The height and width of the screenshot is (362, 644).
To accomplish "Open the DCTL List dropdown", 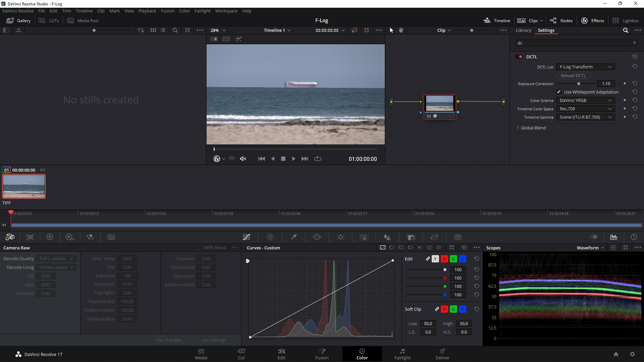I will [585, 67].
